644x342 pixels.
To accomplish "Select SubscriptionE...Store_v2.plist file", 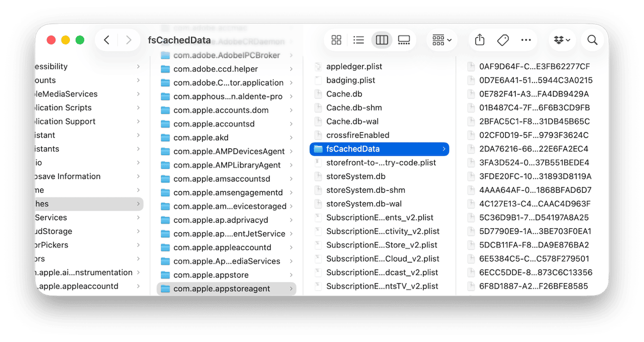I will pos(379,246).
